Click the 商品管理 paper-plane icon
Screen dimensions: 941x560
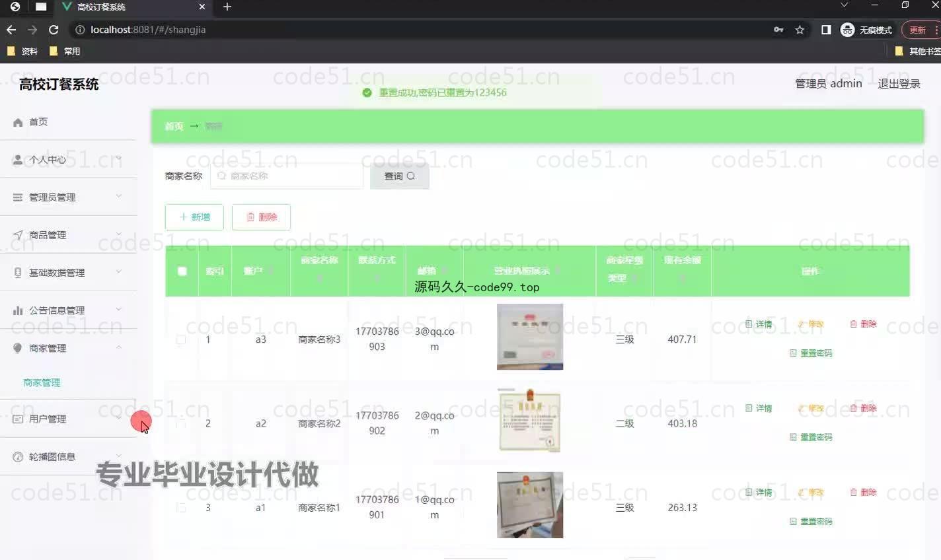point(18,235)
